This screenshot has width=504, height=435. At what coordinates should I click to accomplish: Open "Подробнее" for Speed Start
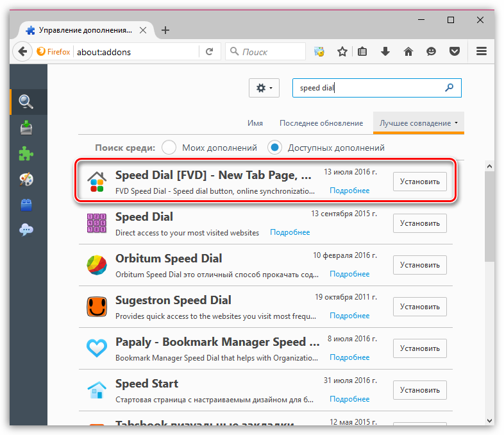point(349,399)
